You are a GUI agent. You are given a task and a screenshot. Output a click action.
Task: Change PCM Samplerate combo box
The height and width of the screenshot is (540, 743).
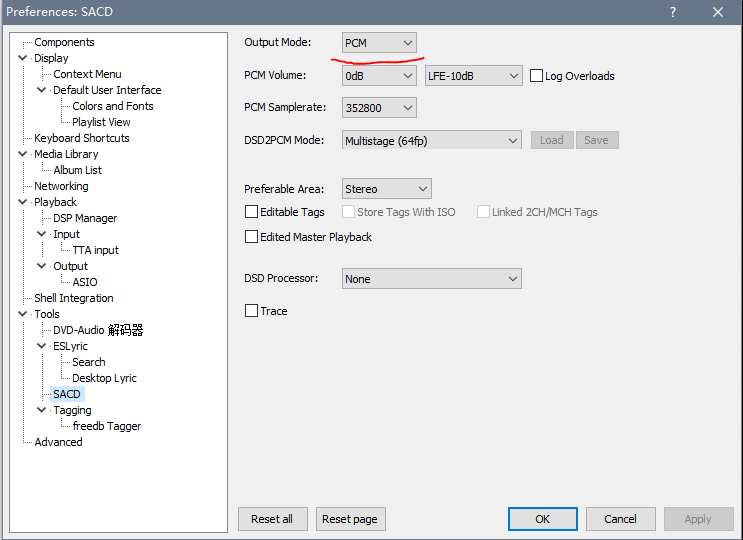pyautogui.click(x=379, y=108)
